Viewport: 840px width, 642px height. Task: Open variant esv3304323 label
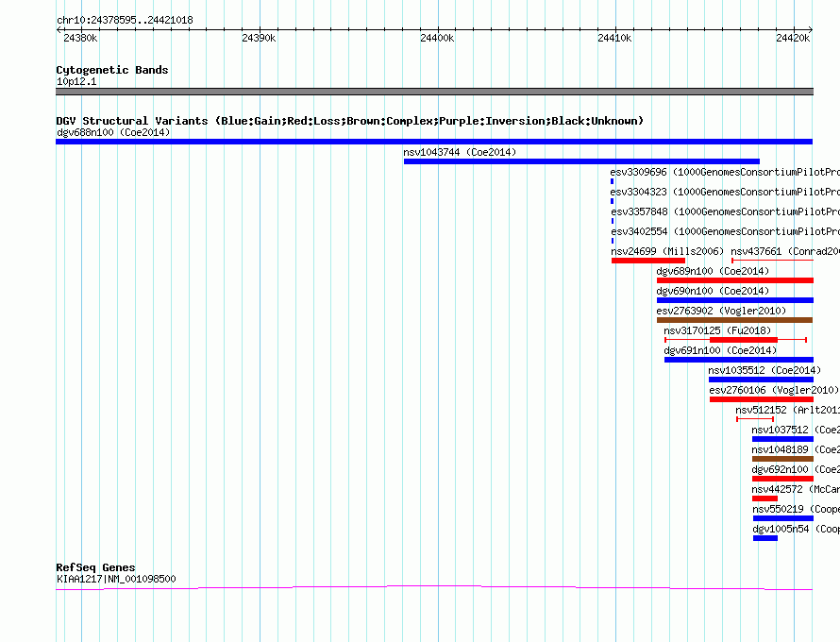pyautogui.click(x=725, y=192)
